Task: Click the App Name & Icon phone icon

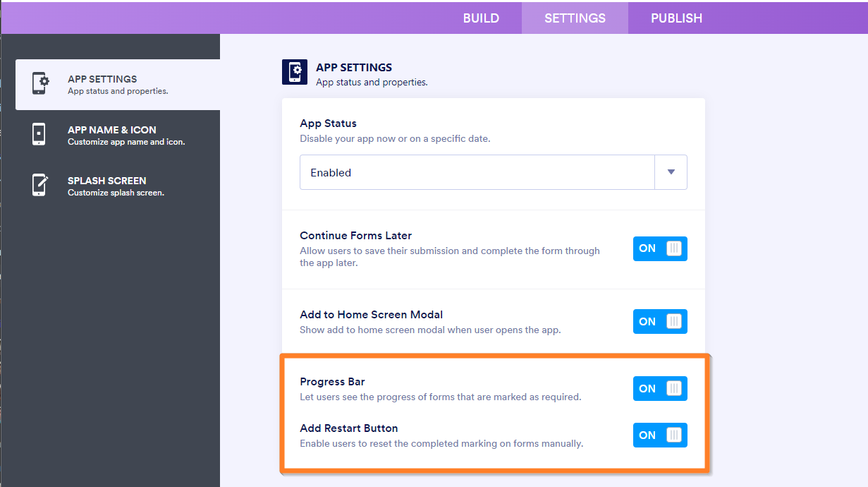Action: coord(39,135)
